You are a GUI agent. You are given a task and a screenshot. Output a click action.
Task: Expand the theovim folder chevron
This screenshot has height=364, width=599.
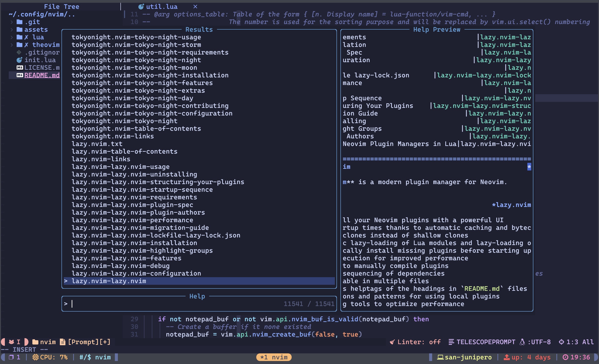[12, 45]
